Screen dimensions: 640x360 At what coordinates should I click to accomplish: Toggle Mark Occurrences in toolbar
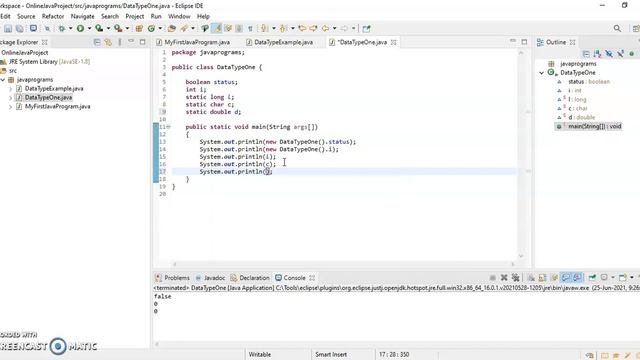(217, 29)
